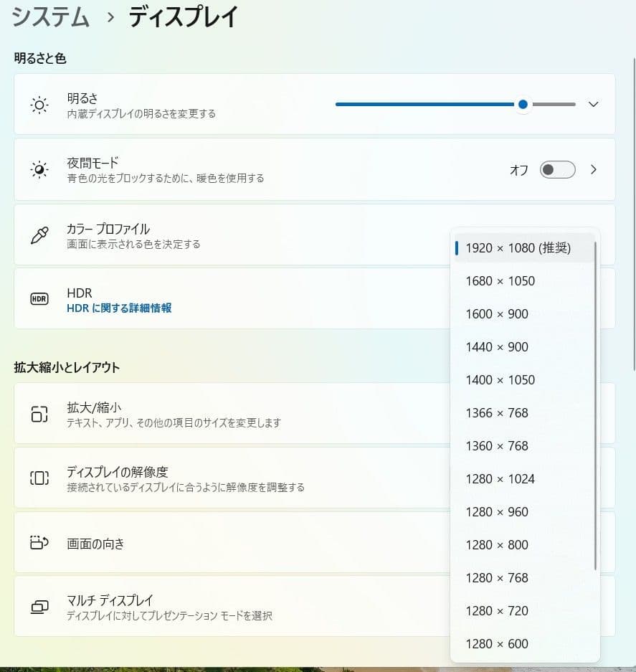
Task: Click the night mode half-sun icon
Action: pyautogui.click(x=39, y=169)
